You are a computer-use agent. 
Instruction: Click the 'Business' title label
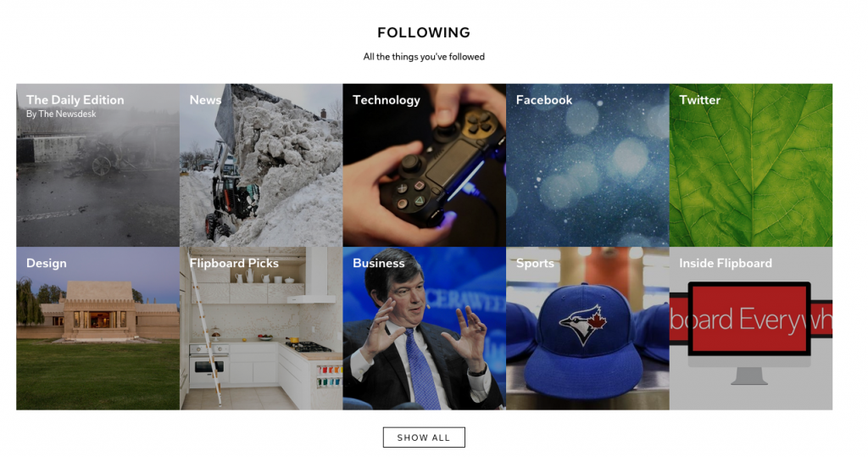pyautogui.click(x=379, y=263)
